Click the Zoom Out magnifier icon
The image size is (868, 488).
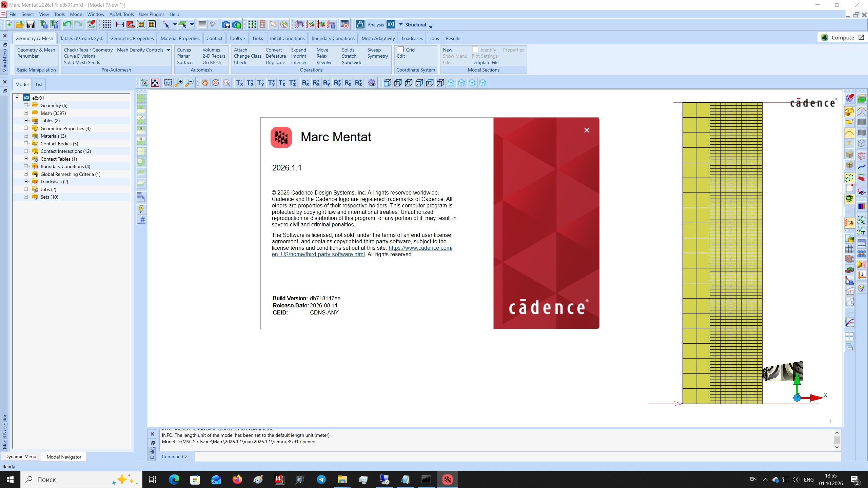190,83
